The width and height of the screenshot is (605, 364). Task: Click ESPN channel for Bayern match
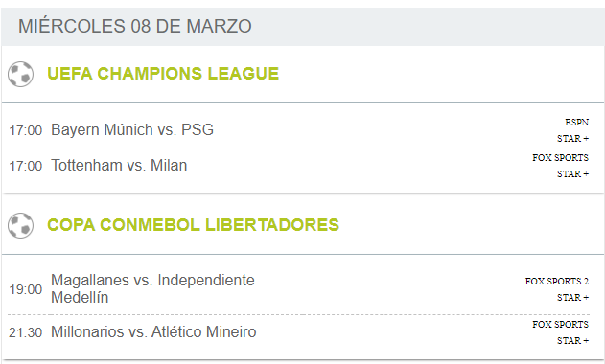click(x=577, y=123)
